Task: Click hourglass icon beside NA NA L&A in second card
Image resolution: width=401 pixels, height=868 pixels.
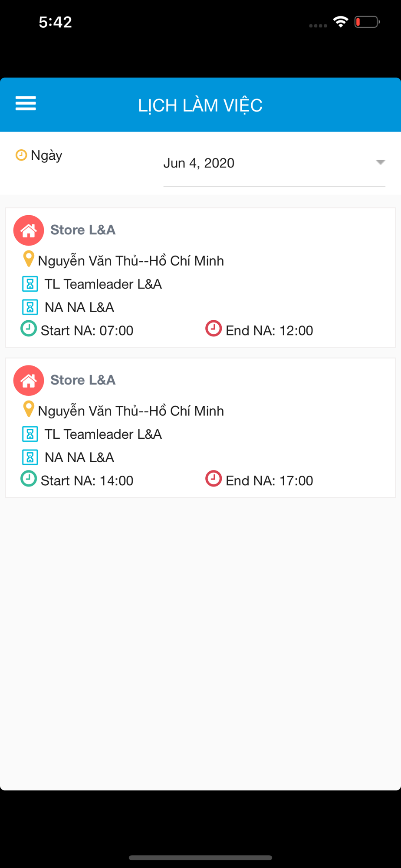Action: click(x=30, y=457)
